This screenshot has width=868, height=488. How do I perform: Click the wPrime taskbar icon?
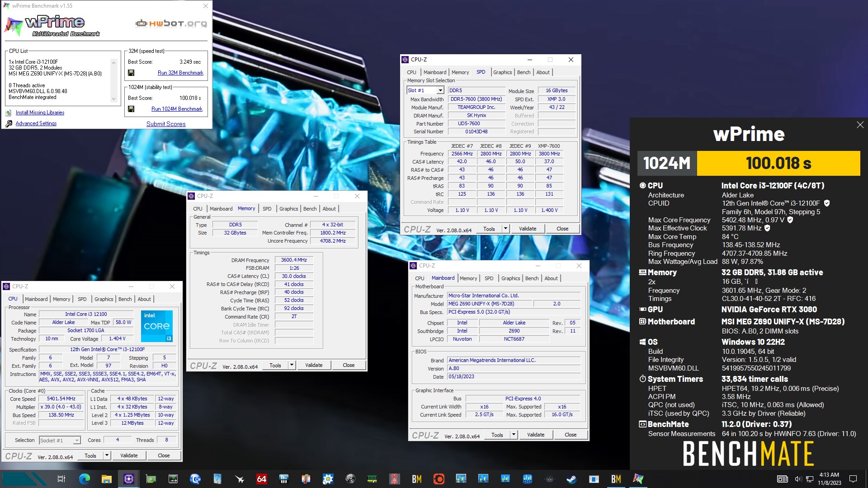pos(638,479)
